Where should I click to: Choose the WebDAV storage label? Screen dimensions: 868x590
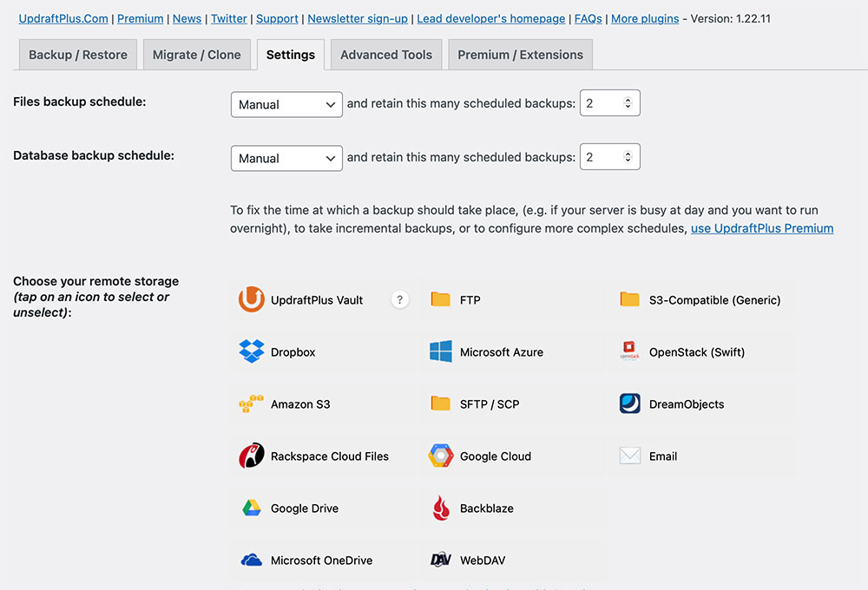tap(483, 560)
